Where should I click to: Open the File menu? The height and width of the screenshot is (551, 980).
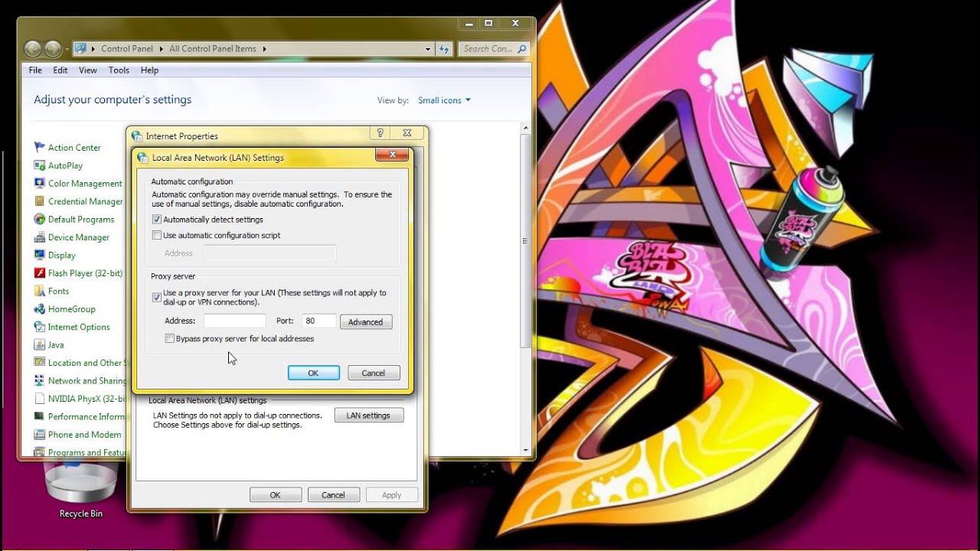click(35, 70)
